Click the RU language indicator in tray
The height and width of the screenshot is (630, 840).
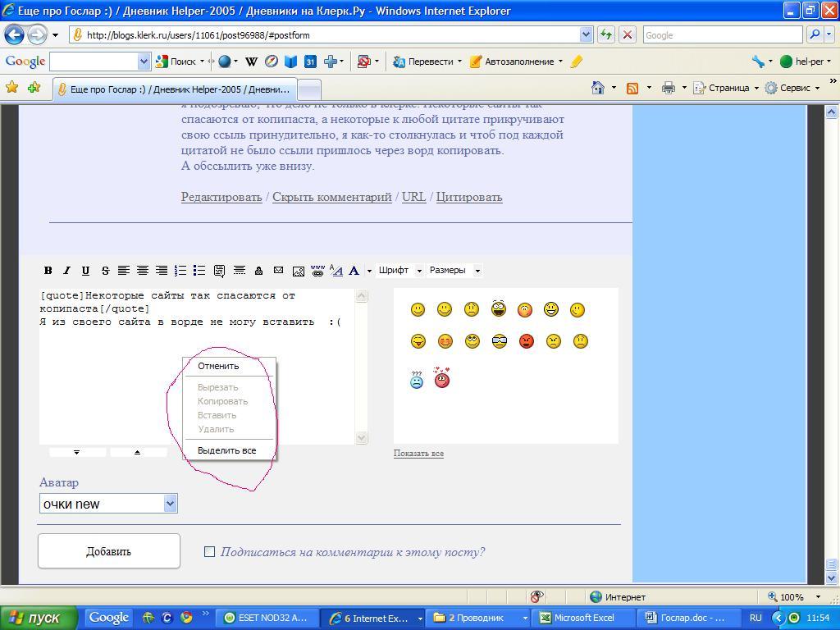(x=756, y=618)
